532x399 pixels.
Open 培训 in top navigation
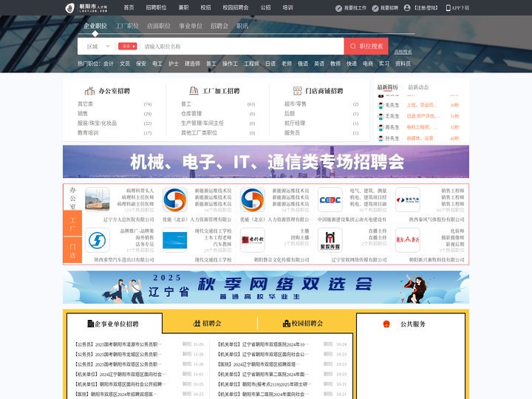287,7
